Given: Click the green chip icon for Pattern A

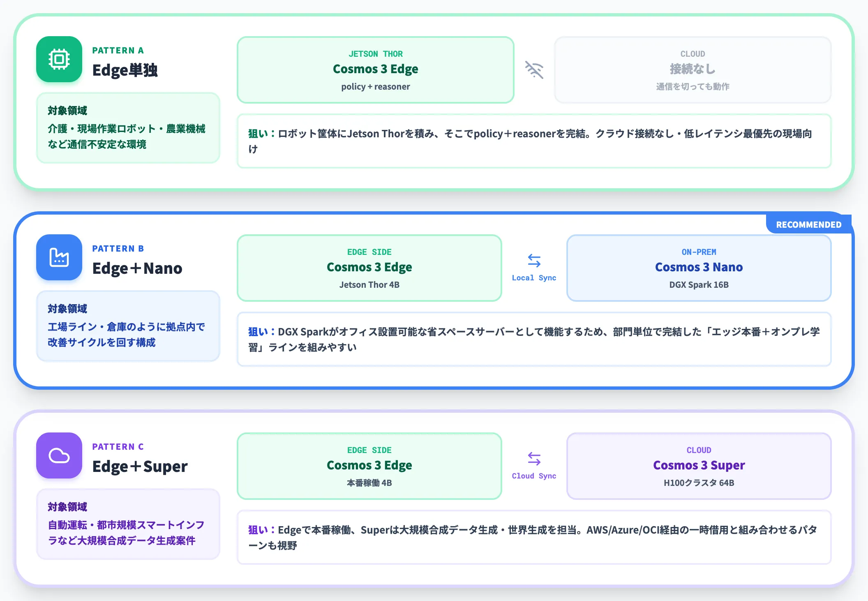Looking at the screenshot, I should [x=59, y=59].
